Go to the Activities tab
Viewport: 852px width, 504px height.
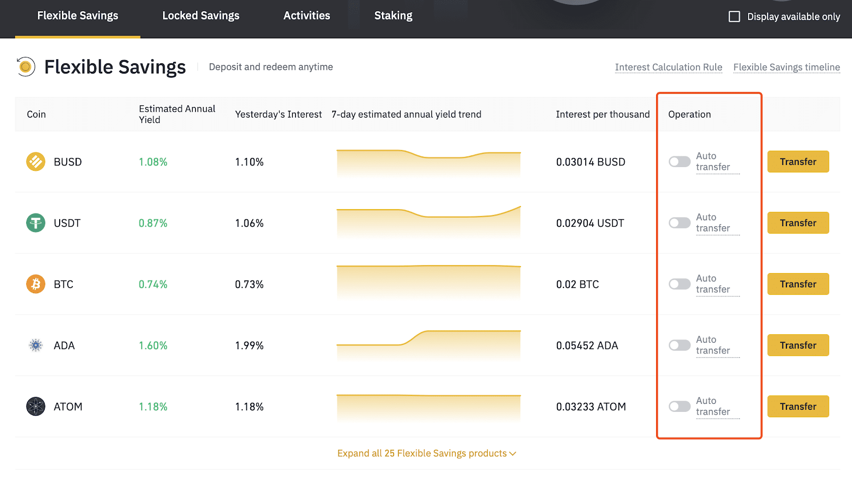(x=307, y=16)
